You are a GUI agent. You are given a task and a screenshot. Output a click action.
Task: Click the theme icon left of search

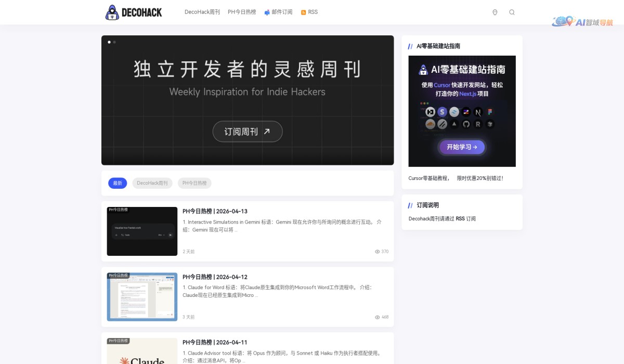click(495, 12)
